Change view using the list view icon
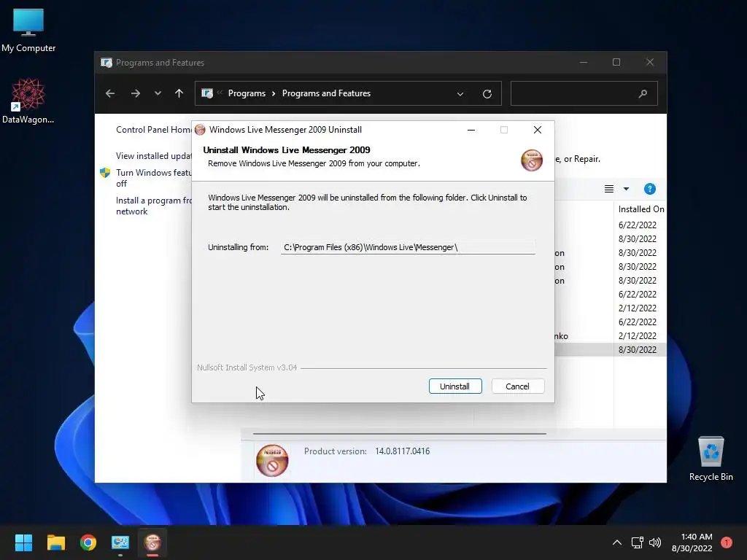Image resolution: width=747 pixels, height=560 pixels. 609,189
